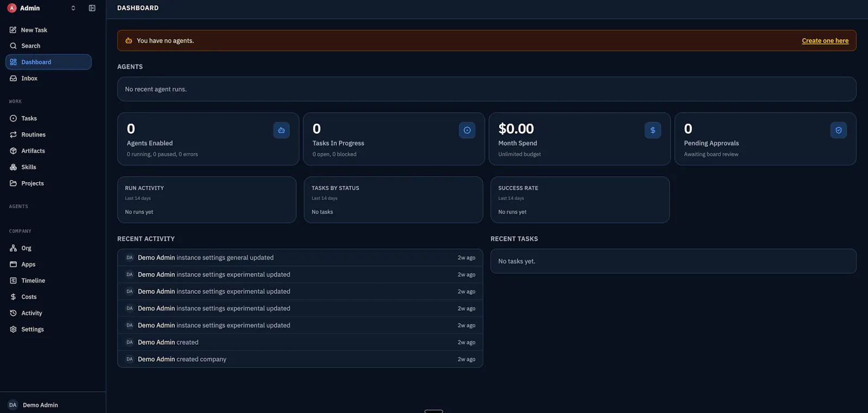Viewport: 868px width, 413px height.
Task: Click the 'No recent agent runs.' text
Action: [x=156, y=89]
